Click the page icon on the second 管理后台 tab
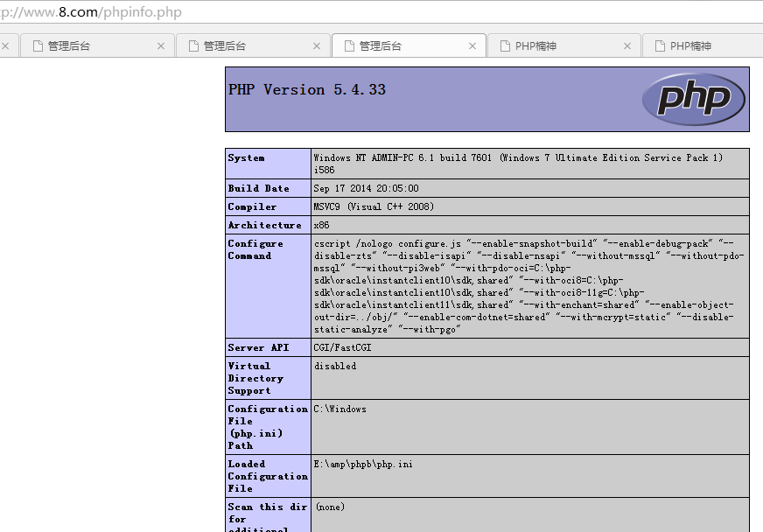763x532 pixels. tap(192, 45)
